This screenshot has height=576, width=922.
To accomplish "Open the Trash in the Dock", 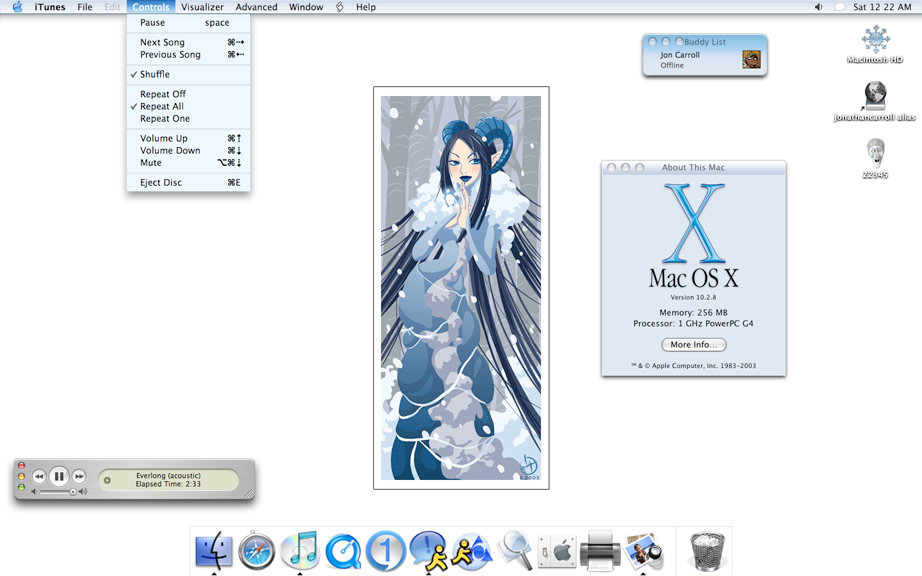I will tap(707, 551).
